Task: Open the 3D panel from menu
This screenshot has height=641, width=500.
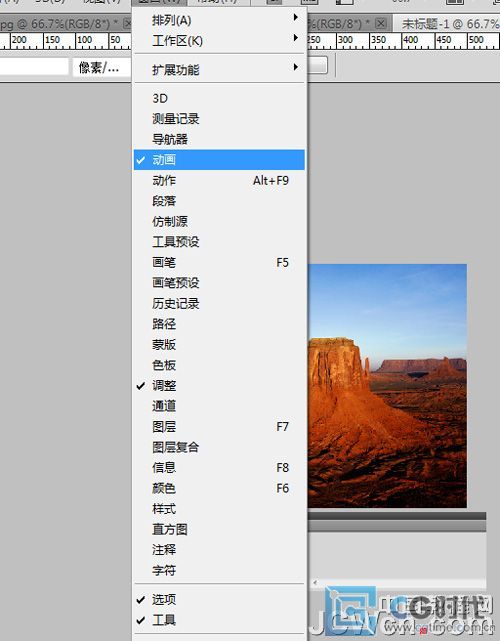Action: click(219, 99)
